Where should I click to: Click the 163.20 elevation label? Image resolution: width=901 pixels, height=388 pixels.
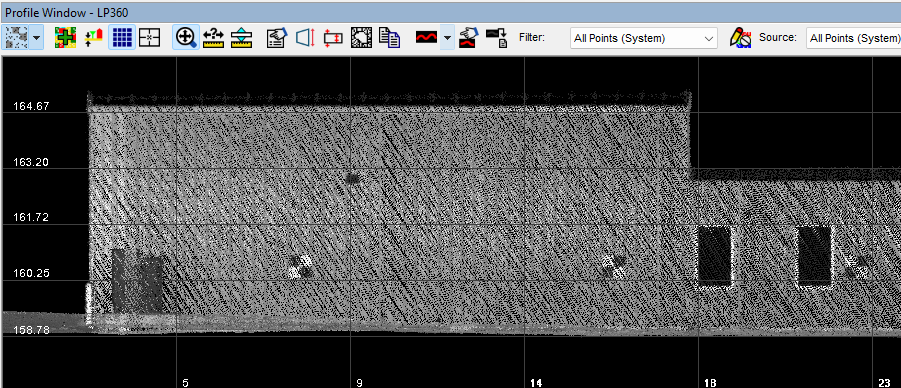click(x=31, y=162)
